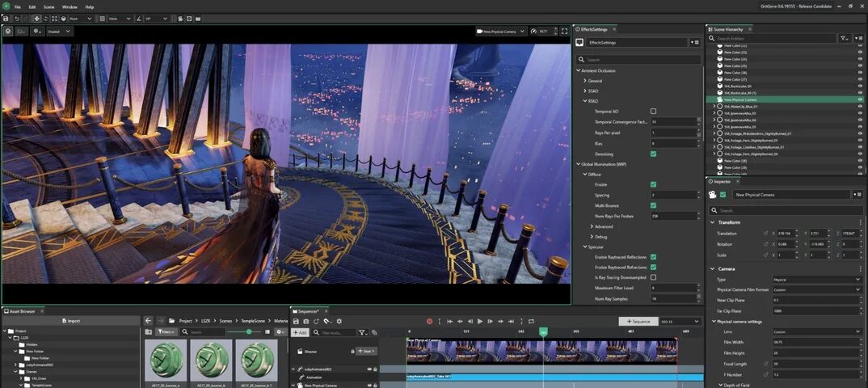Click the Sequencer camera snapshot icon
Image resolution: width=868 pixels, height=388 pixels.
[x=306, y=321]
